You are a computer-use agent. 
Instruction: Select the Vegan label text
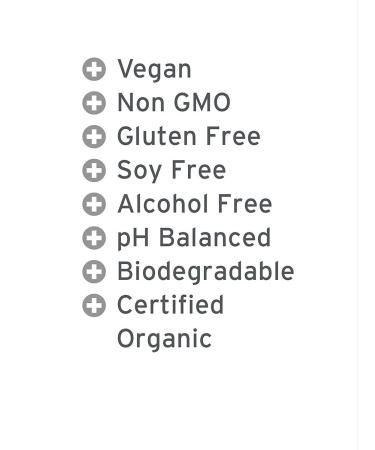[x=154, y=70]
